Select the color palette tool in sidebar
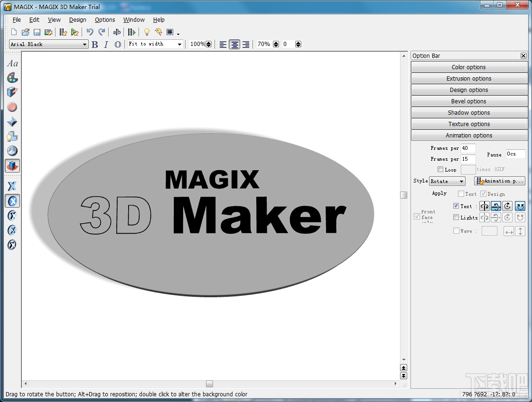Viewport: 532px width, 402px height. tap(12, 78)
